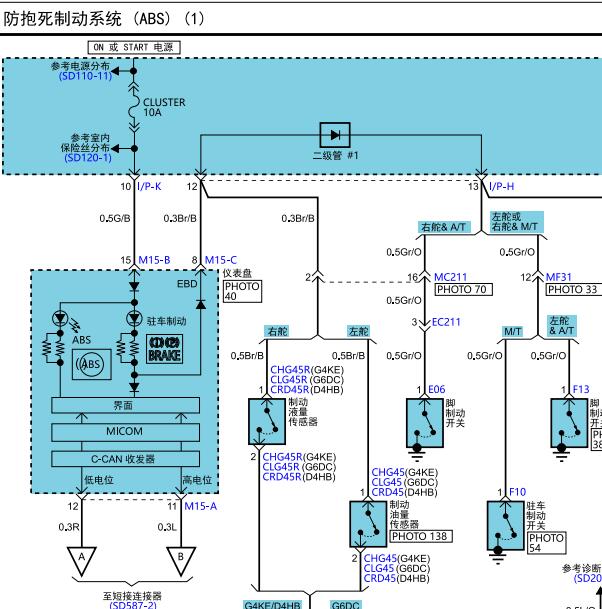Click the MC211 connector label
This screenshot has width=602, height=609.
click(x=450, y=277)
